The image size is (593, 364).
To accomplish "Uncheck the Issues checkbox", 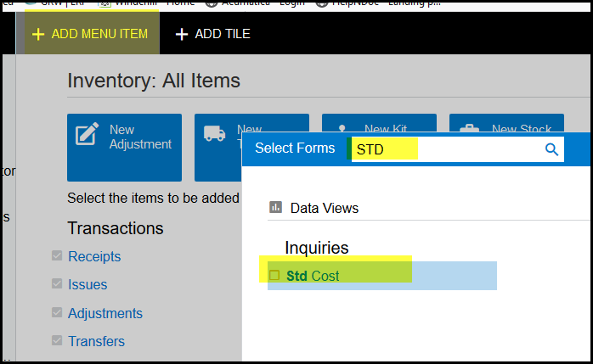I will click(57, 284).
